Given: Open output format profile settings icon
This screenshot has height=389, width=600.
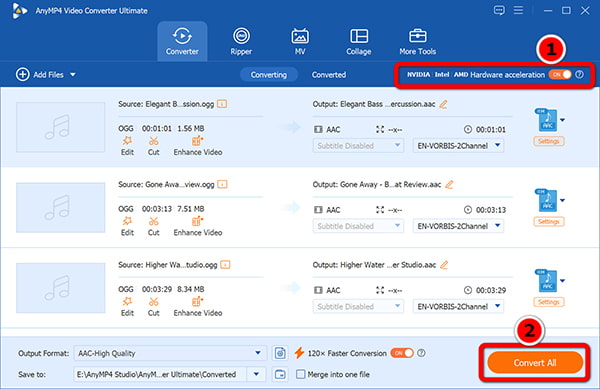Looking at the screenshot, I should tap(280, 353).
